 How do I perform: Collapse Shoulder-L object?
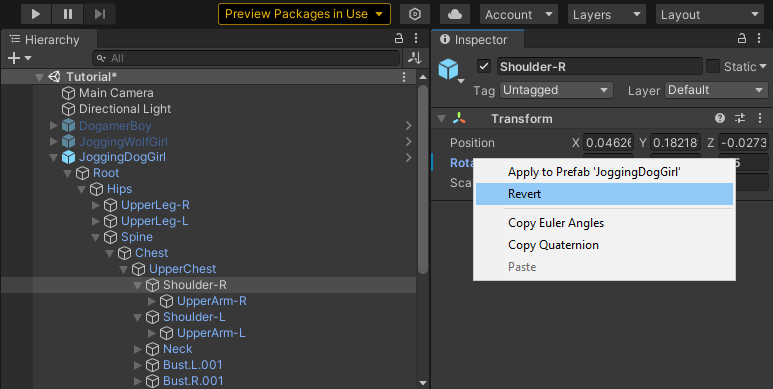(x=138, y=318)
